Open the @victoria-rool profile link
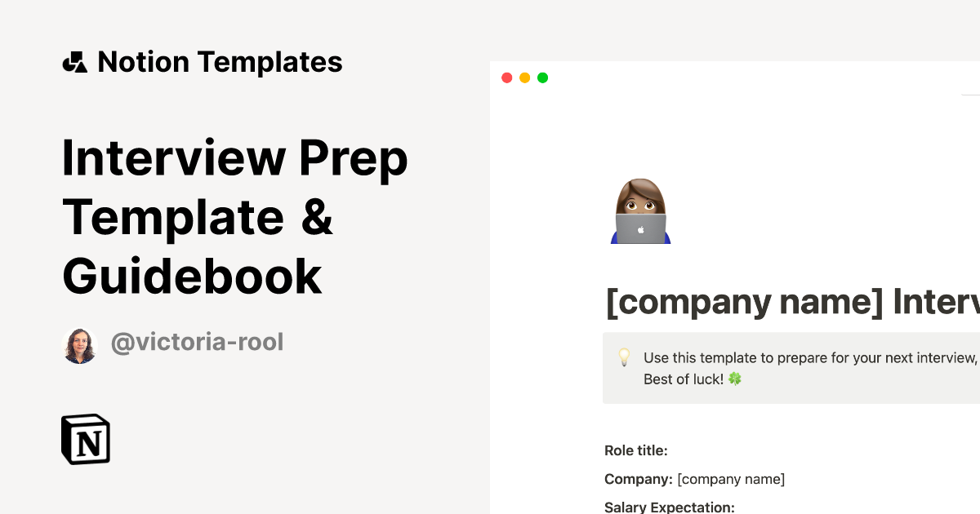Image resolution: width=980 pixels, height=514 pixels. pos(197,342)
